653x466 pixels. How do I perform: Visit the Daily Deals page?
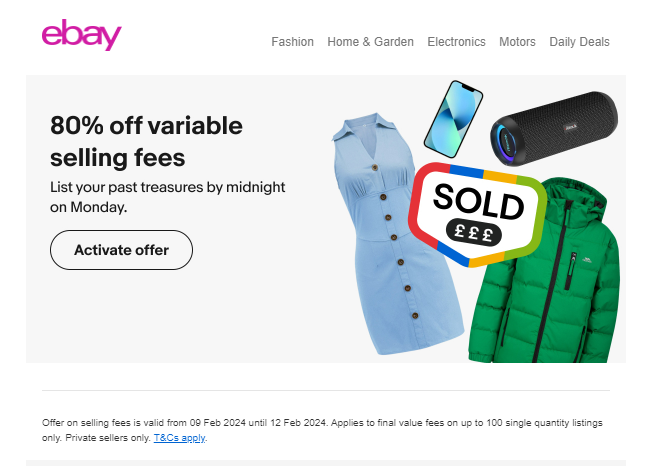tap(579, 42)
